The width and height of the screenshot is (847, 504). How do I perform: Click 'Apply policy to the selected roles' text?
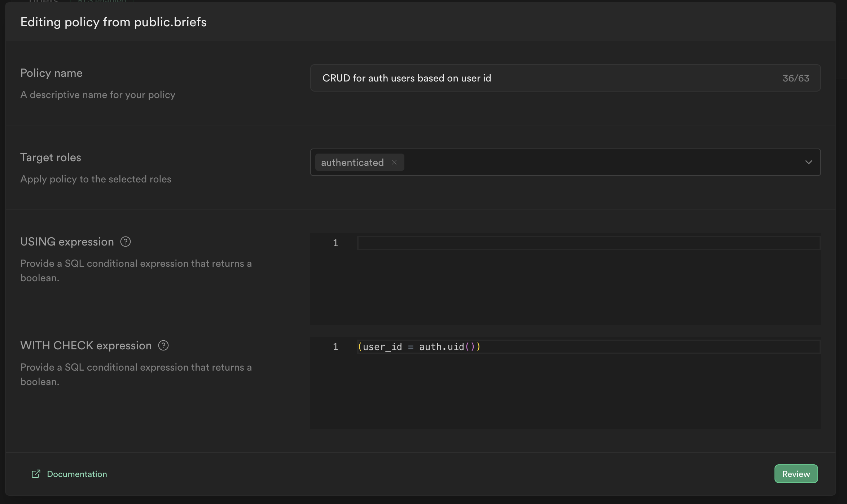pos(96,179)
